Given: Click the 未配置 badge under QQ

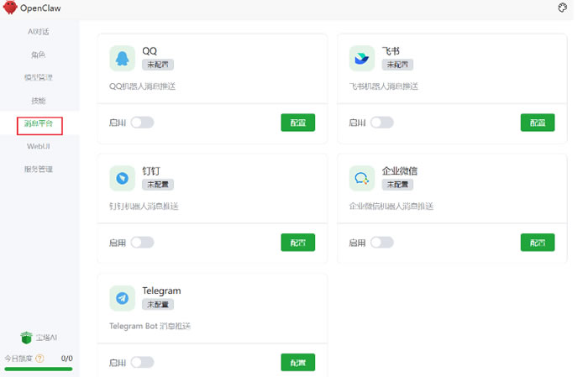Looking at the screenshot, I should coord(158,64).
